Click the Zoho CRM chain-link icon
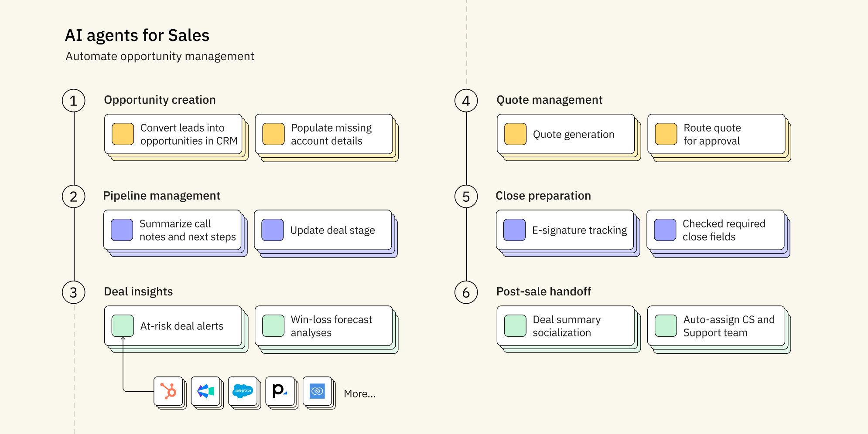Screen dimensions: 868x434 [x=317, y=391]
